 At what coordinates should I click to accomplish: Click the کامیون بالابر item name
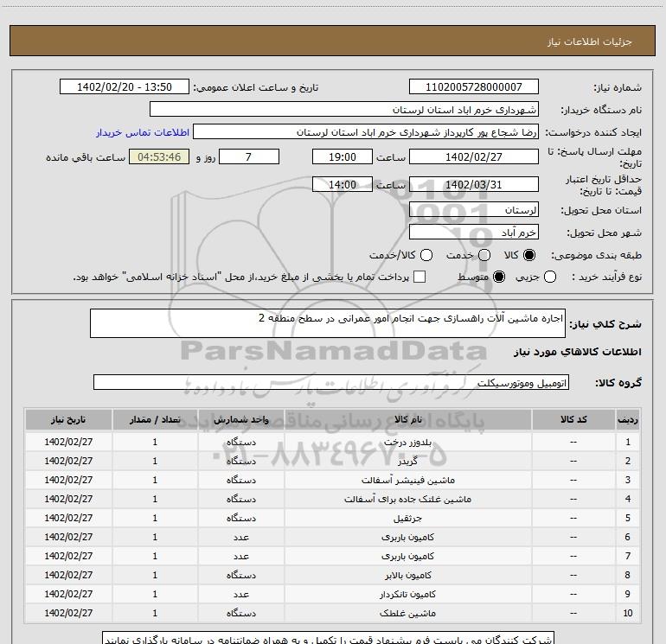click(x=407, y=575)
